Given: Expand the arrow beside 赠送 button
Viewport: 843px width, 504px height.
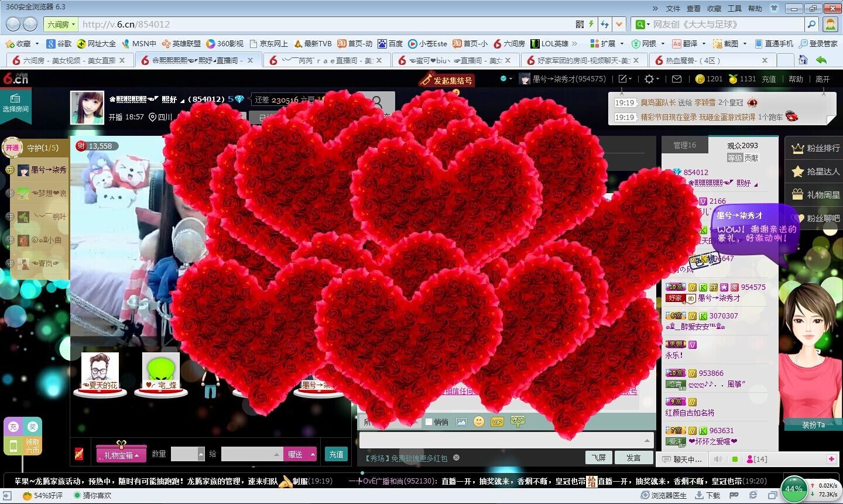Looking at the screenshot, I should click(x=313, y=454).
